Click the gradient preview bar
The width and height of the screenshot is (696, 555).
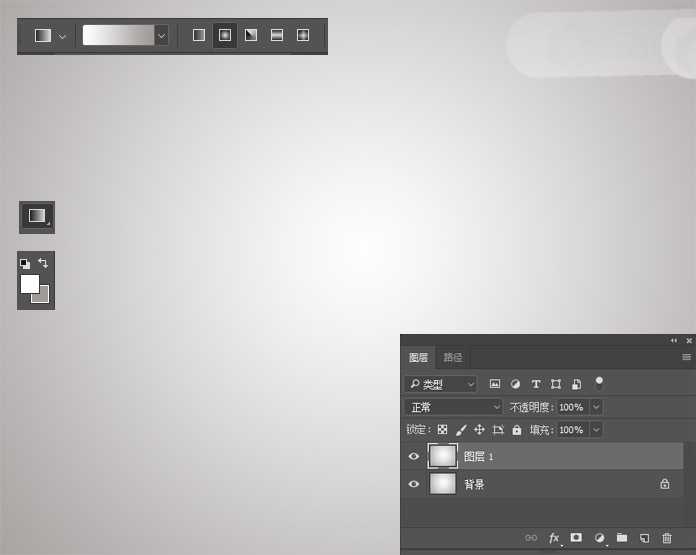pyautogui.click(x=119, y=35)
